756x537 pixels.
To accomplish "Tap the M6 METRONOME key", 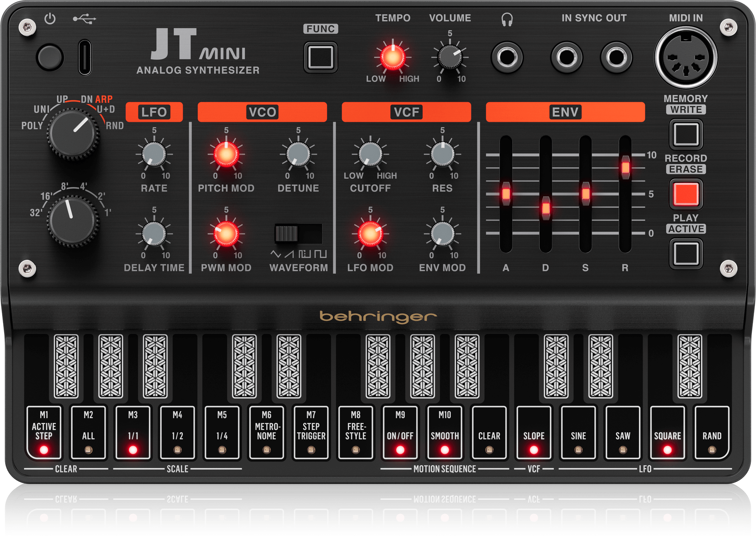I will click(266, 433).
